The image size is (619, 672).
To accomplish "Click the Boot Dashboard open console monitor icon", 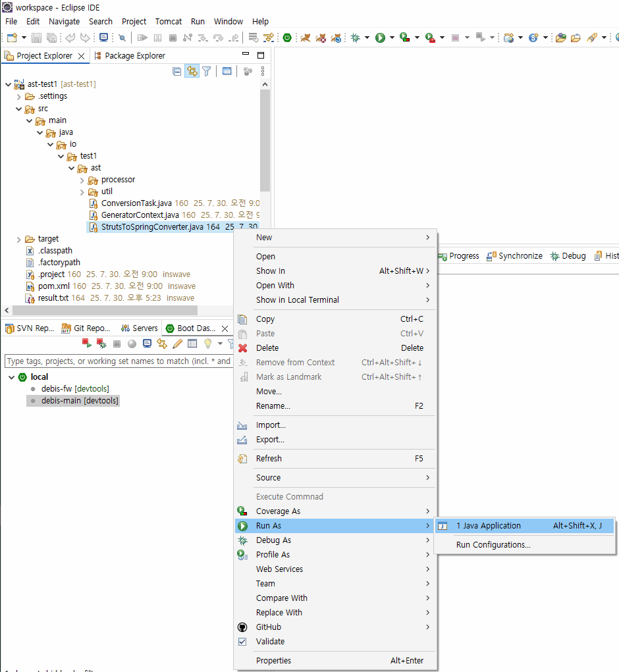I will click(147, 344).
